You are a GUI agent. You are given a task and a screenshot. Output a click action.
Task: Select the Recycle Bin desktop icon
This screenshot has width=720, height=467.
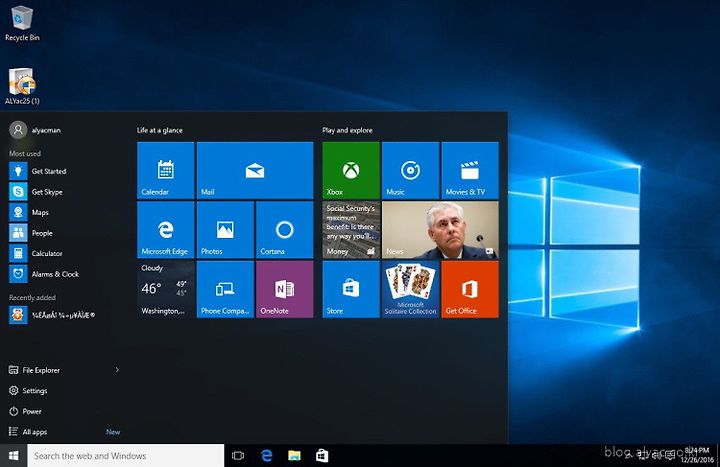[22, 23]
